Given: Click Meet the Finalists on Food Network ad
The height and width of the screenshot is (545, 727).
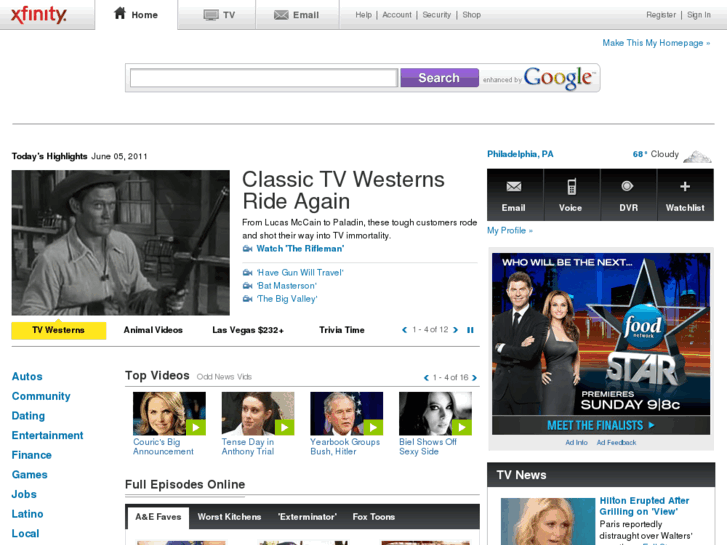Looking at the screenshot, I should pos(601,425).
